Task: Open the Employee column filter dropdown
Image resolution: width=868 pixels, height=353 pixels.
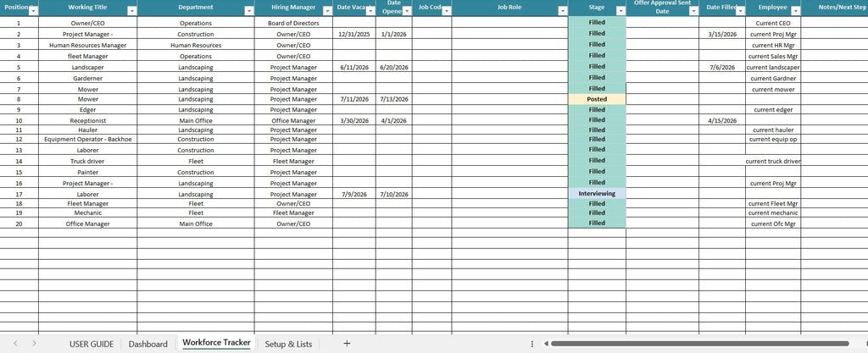Action: click(x=795, y=11)
